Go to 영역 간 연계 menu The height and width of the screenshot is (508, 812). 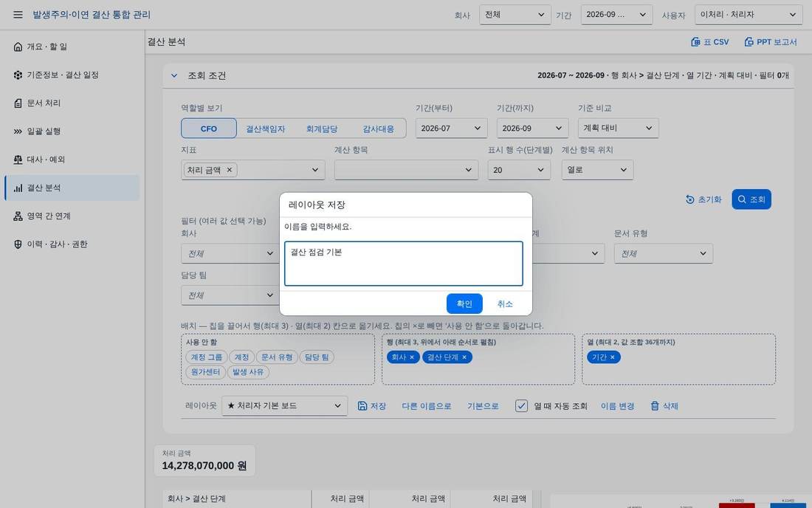(72, 216)
